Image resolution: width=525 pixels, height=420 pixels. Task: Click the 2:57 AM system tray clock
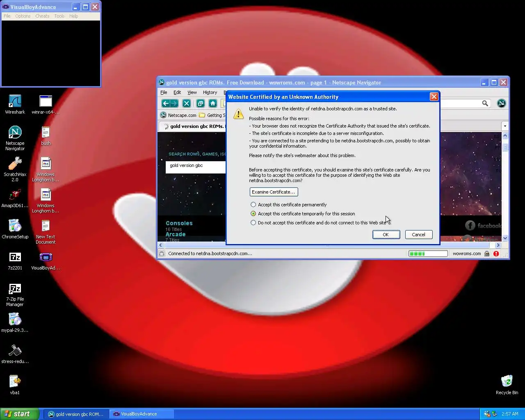[510, 414]
